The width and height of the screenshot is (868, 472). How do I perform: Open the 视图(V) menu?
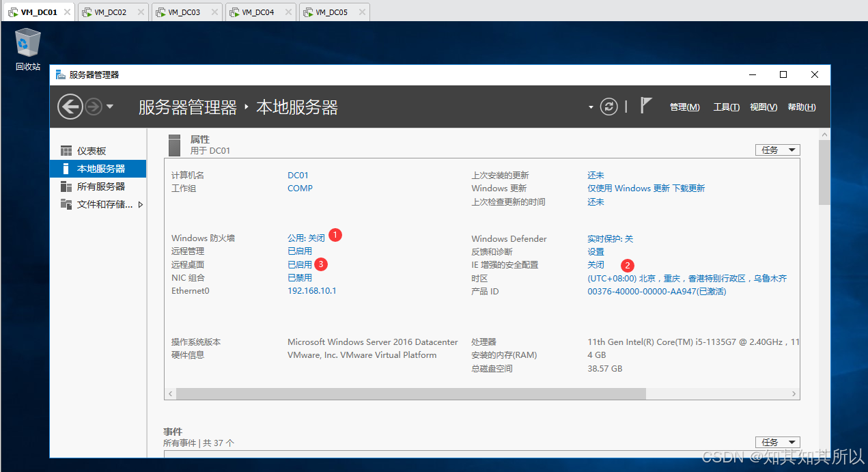pos(764,107)
